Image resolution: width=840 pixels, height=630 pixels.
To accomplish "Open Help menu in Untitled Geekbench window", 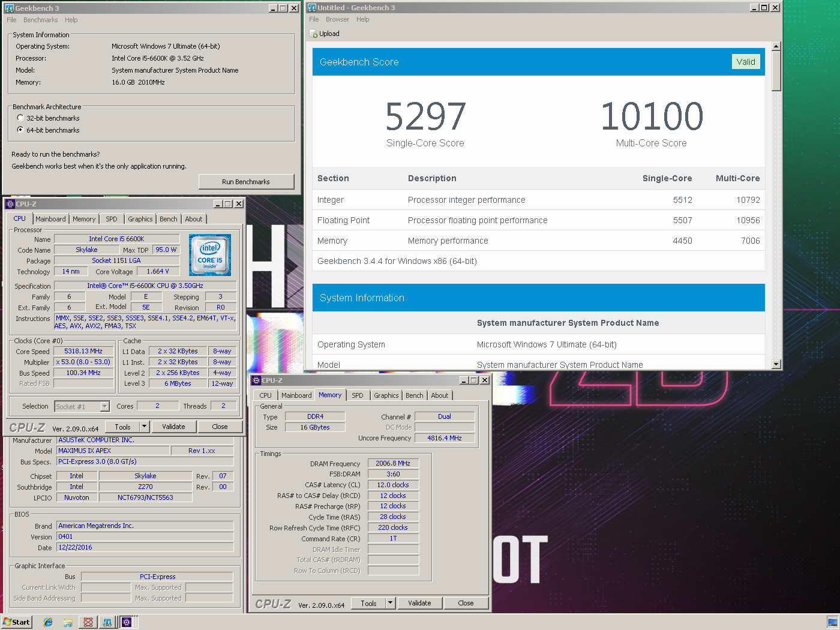I will click(363, 19).
